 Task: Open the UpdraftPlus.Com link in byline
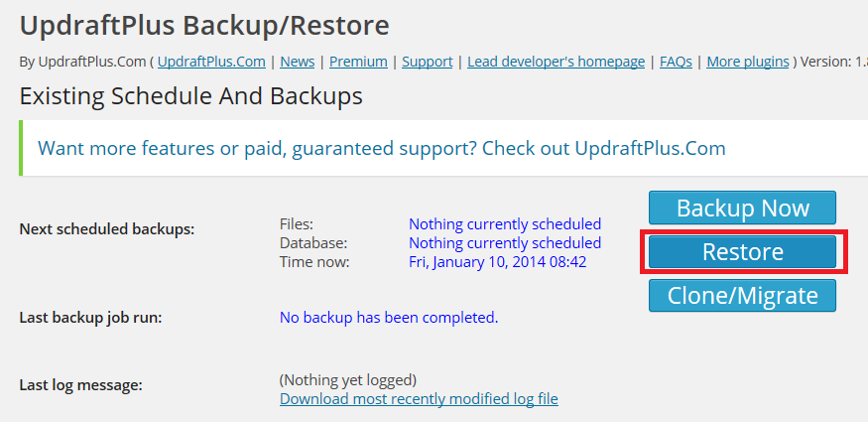(211, 62)
